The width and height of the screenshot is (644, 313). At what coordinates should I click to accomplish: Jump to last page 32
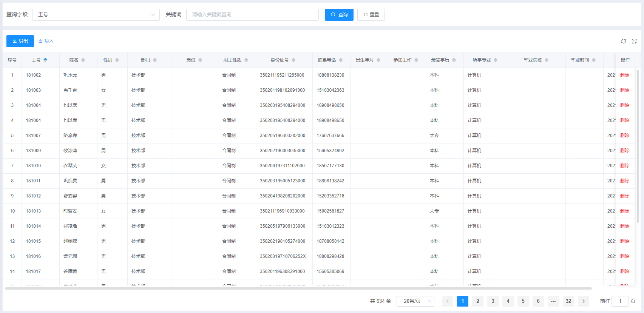click(568, 301)
